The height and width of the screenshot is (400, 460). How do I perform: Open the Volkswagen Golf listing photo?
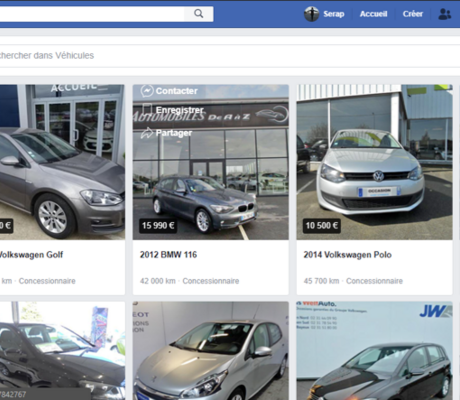[x=62, y=162]
